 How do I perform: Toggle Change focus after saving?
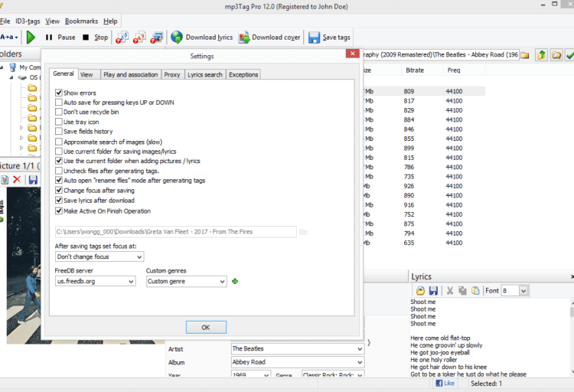point(59,190)
